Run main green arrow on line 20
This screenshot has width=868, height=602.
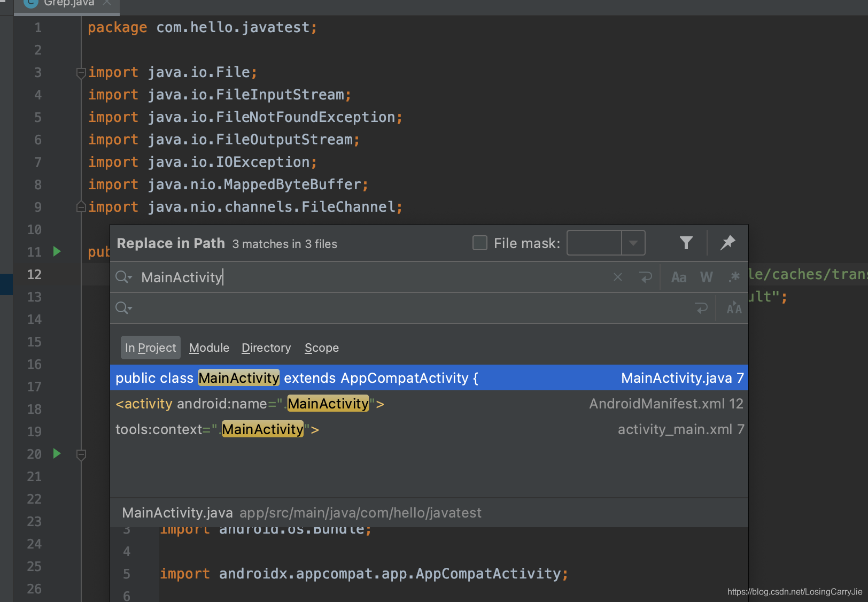point(57,453)
